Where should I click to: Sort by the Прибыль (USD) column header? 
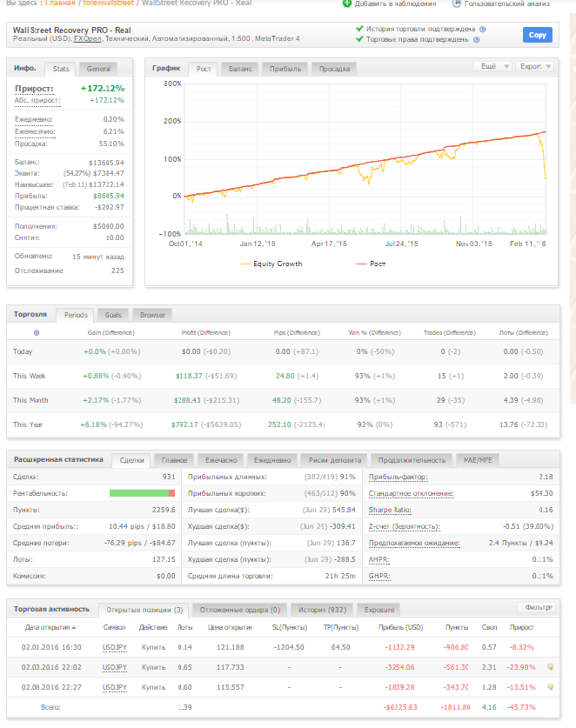400,627
